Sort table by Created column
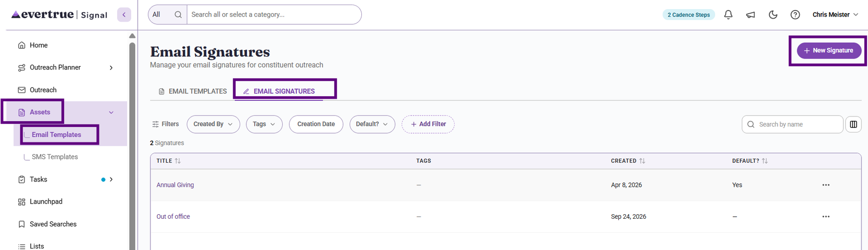This screenshot has height=250, width=868. point(628,161)
